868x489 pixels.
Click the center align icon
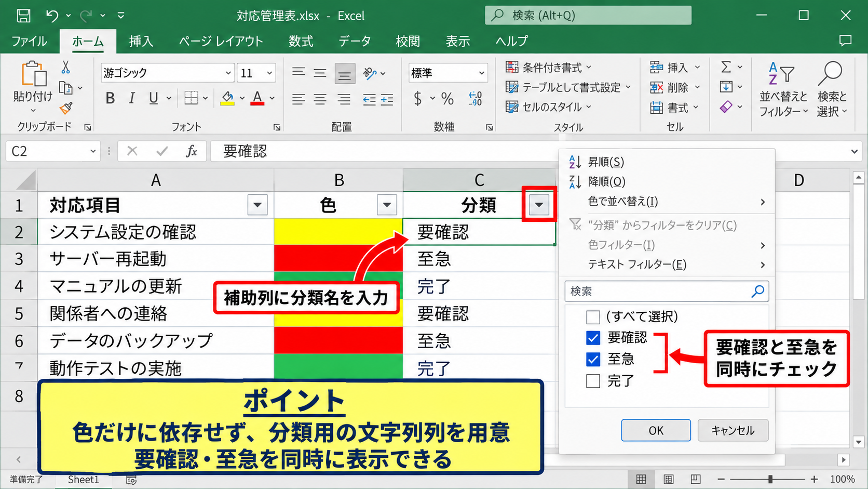320,99
